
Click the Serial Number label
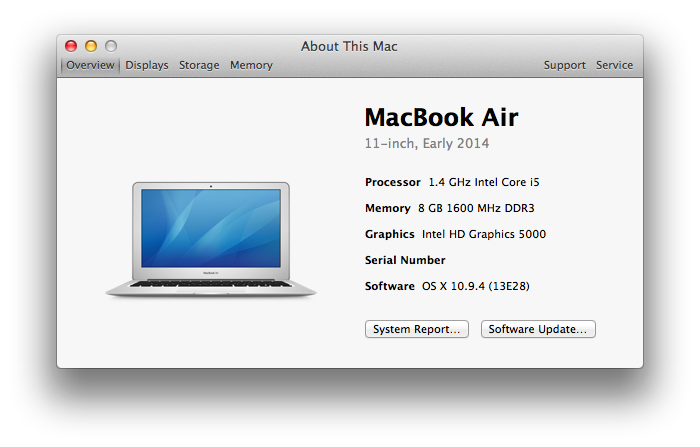(405, 260)
